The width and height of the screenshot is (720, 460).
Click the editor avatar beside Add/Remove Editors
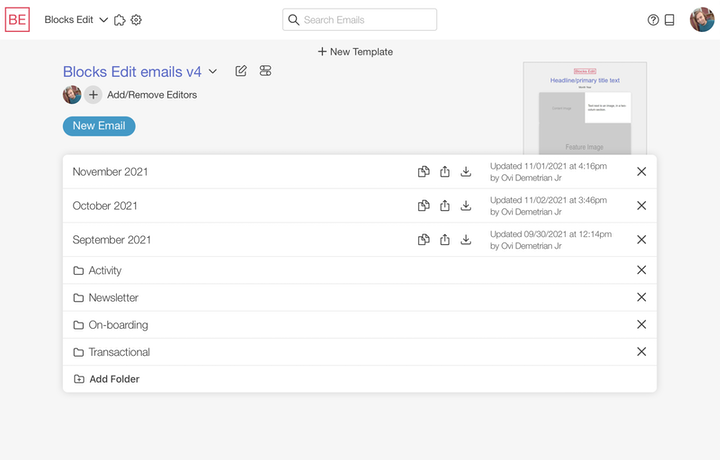point(72,95)
